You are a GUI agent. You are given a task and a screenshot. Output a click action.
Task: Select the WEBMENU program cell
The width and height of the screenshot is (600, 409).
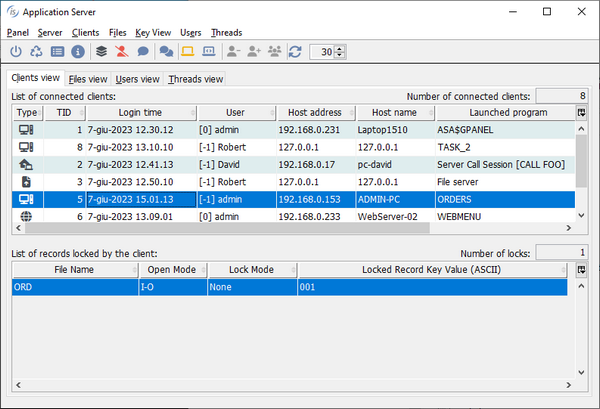(505, 217)
